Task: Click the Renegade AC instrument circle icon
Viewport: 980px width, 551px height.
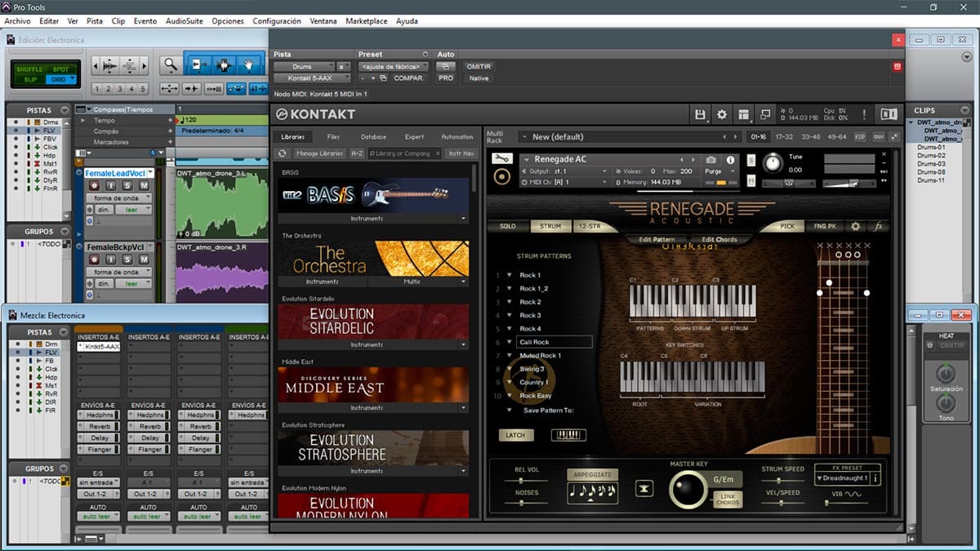Action: 502,176
